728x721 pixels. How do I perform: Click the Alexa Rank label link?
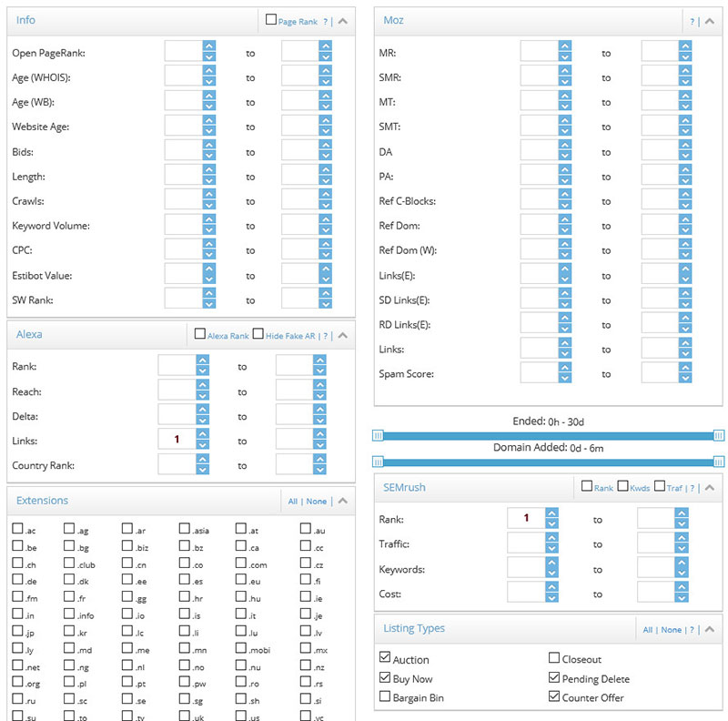pyautogui.click(x=228, y=336)
